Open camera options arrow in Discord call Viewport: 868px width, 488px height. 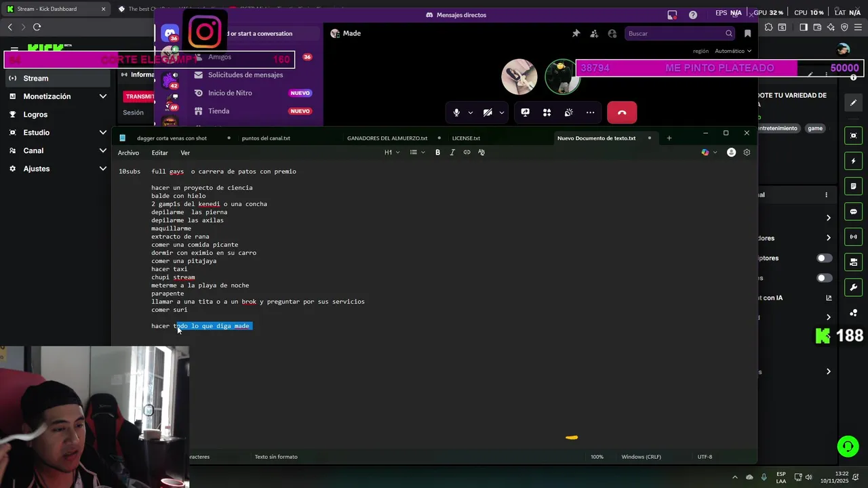tap(501, 113)
